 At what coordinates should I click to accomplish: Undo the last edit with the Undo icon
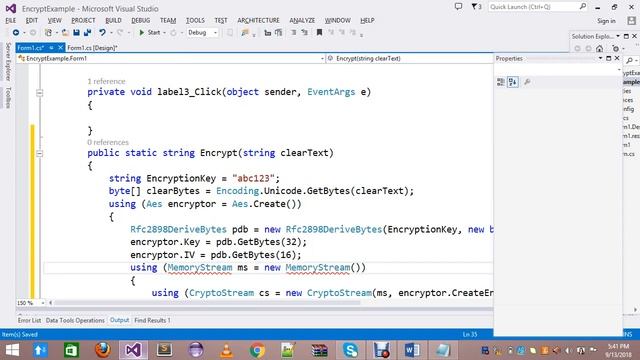(x=102, y=33)
